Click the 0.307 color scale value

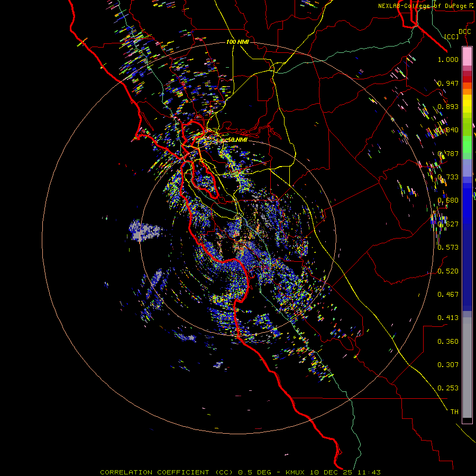[x=448, y=364]
